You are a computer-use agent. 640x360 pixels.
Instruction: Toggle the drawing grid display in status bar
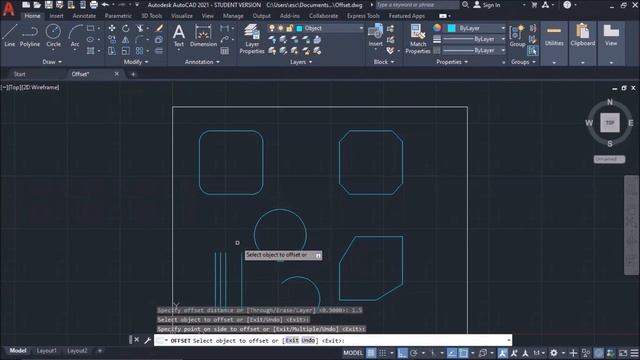(x=371, y=353)
